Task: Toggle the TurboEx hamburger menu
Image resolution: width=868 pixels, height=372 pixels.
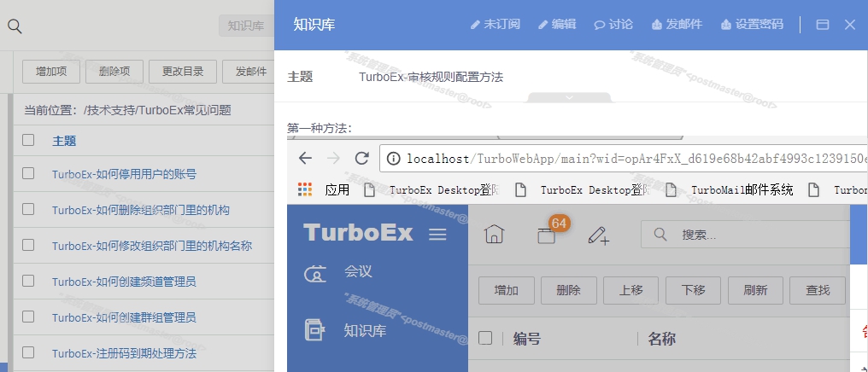Action: 438,235
